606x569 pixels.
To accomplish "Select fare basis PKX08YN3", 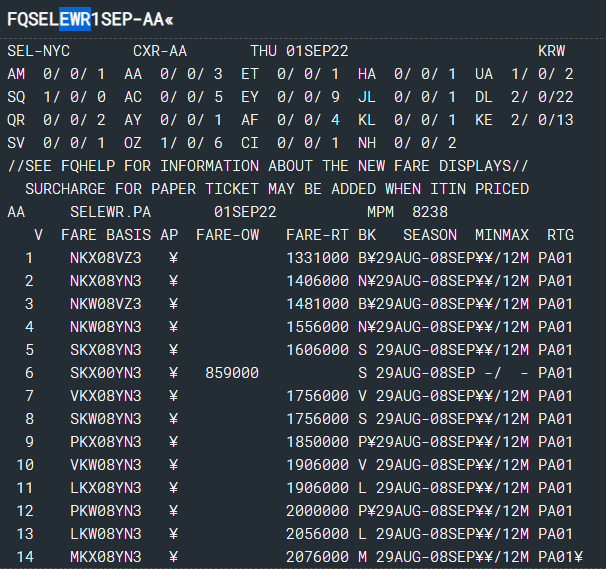I will pyautogui.click(x=106, y=442).
